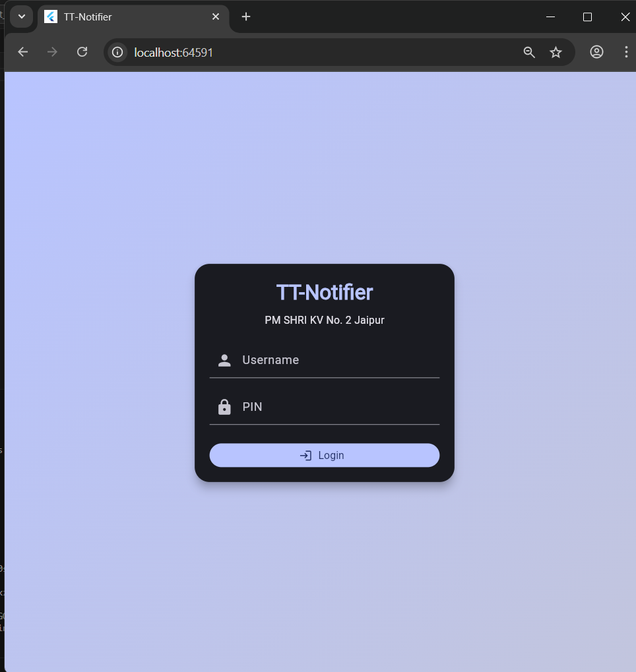This screenshot has width=636, height=672.
Task: Focus the PIN input field
Action: [336, 407]
